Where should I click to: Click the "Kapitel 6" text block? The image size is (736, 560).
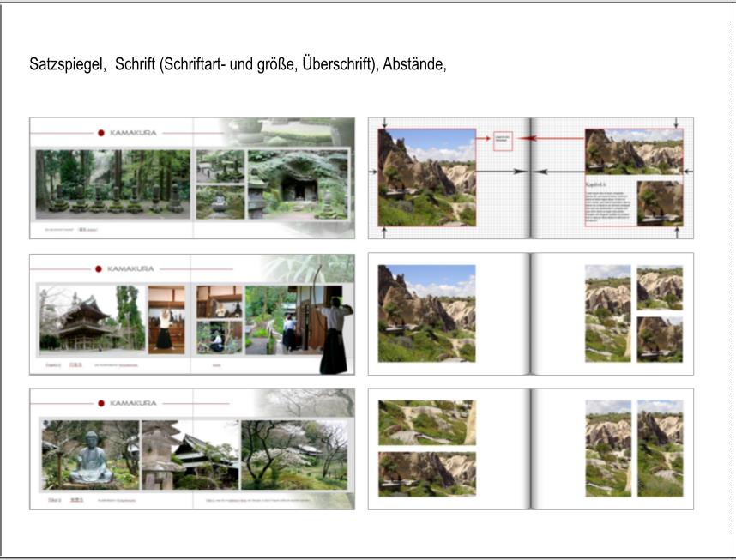pos(608,201)
